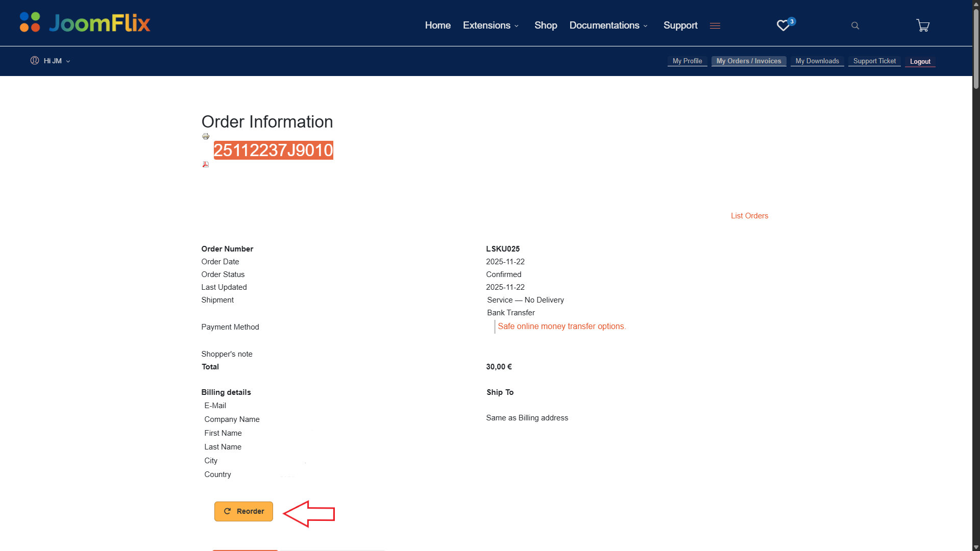The height and width of the screenshot is (551, 980).
Task: Open Safe online money transfer options link
Action: pos(561,327)
